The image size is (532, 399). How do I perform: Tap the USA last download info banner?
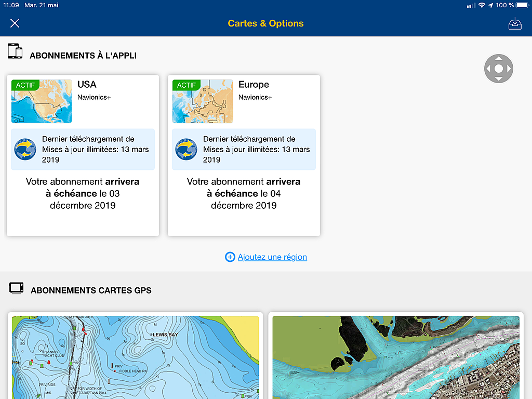coord(83,149)
